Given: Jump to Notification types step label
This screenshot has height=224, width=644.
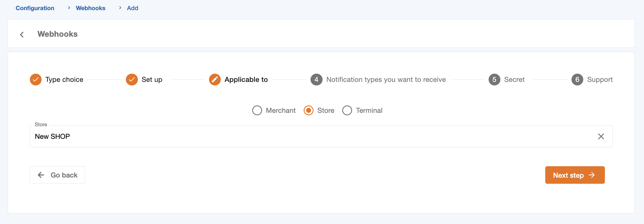Looking at the screenshot, I should [386, 80].
